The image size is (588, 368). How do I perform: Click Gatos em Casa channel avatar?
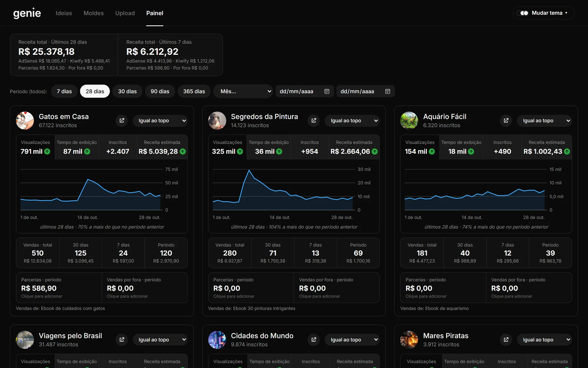25,120
